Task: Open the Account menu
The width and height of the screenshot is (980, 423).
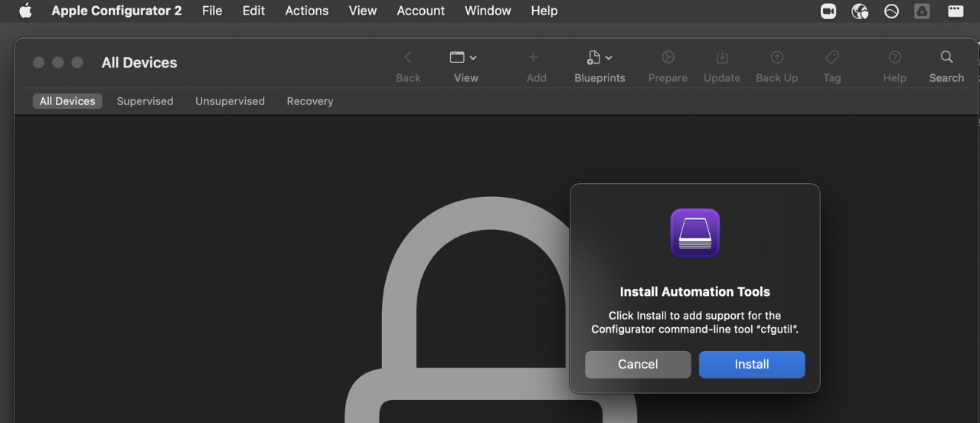Action: pos(420,11)
